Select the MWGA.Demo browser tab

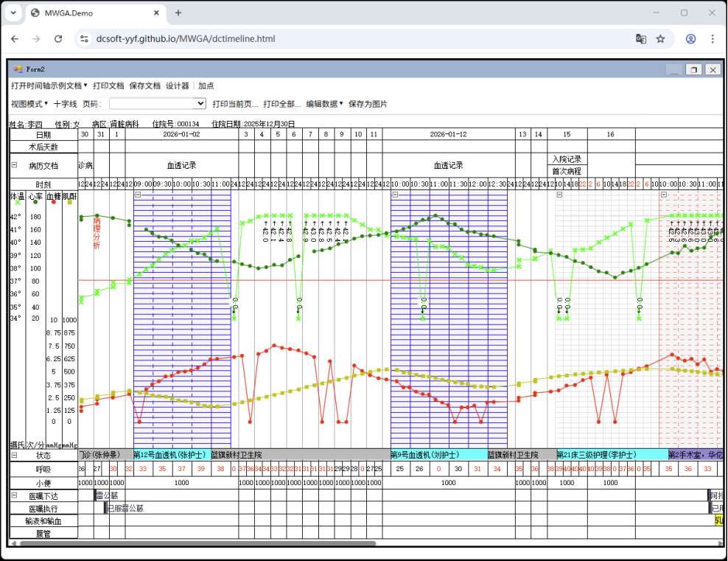click(x=95, y=13)
